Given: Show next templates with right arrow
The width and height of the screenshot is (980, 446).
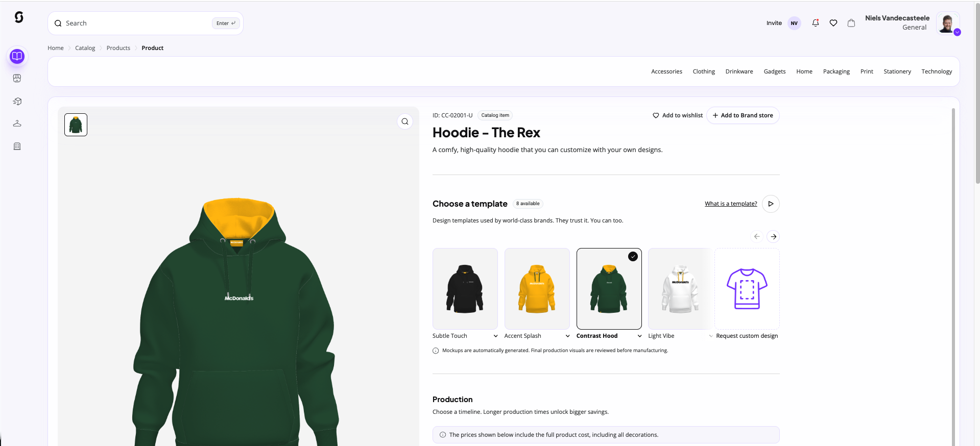Looking at the screenshot, I should click(x=774, y=236).
